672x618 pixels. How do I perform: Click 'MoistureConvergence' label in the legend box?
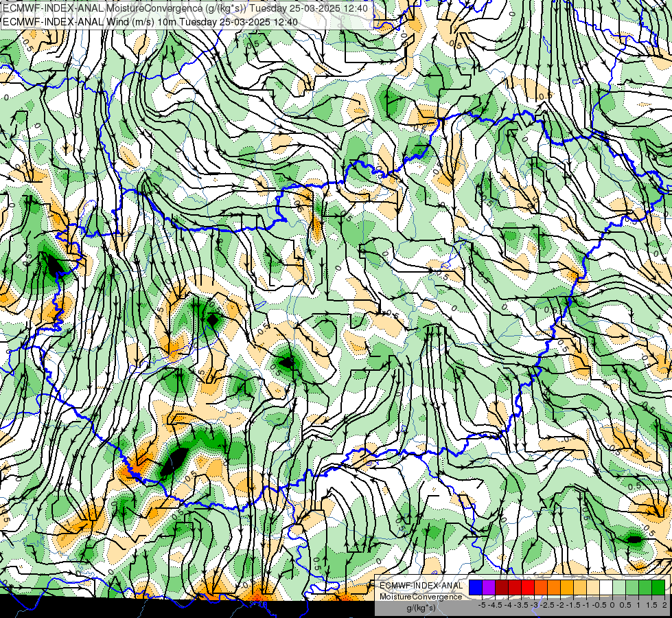point(421,597)
